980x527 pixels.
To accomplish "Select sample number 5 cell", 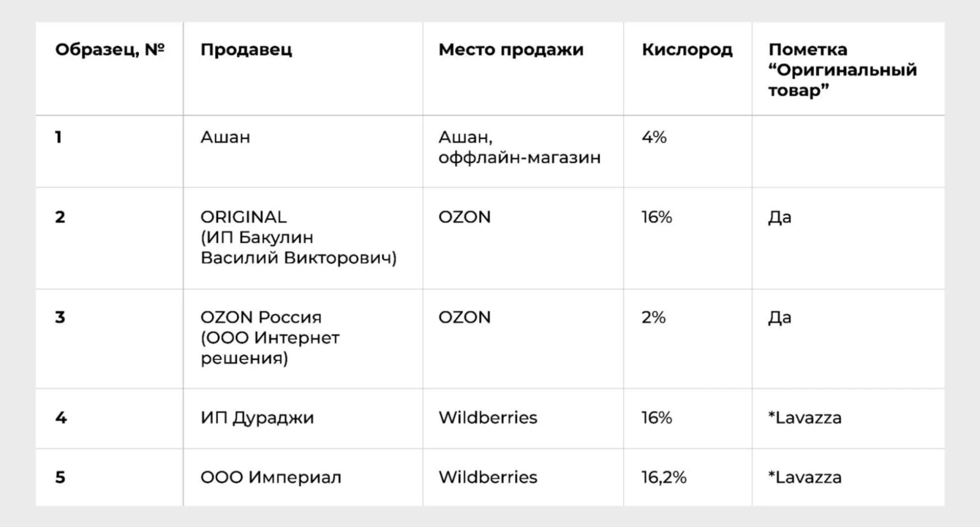I will (60, 477).
